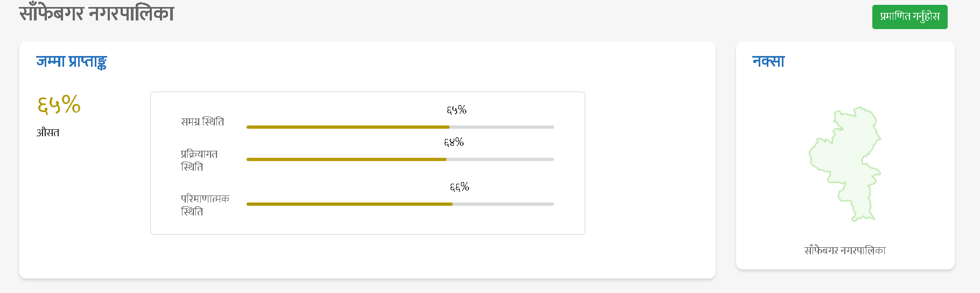Screen dimensions: 980x293
Task: Click the large ६५% average score
Action: pos(59,104)
